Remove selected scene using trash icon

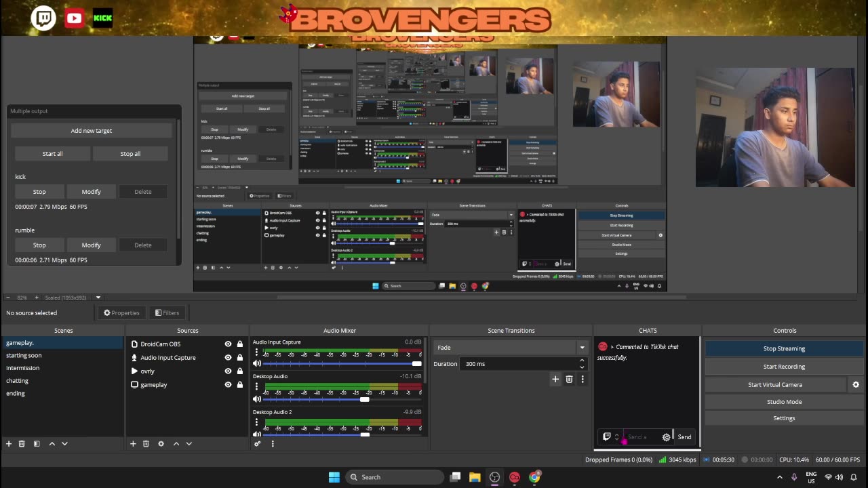click(x=22, y=443)
